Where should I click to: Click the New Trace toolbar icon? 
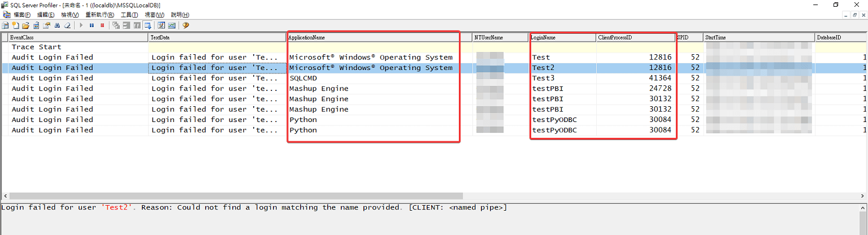(5, 25)
